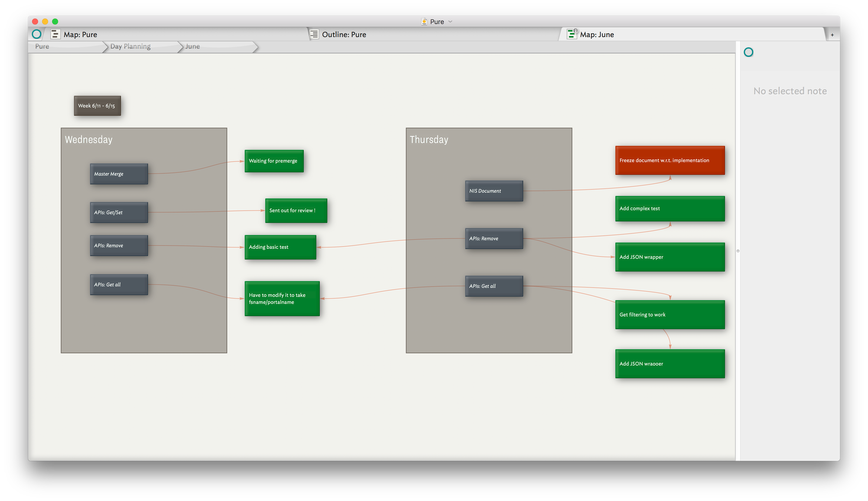The height and width of the screenshot is (501, 868).
Task: Select the Master Merge note
Action: (119, 174)
